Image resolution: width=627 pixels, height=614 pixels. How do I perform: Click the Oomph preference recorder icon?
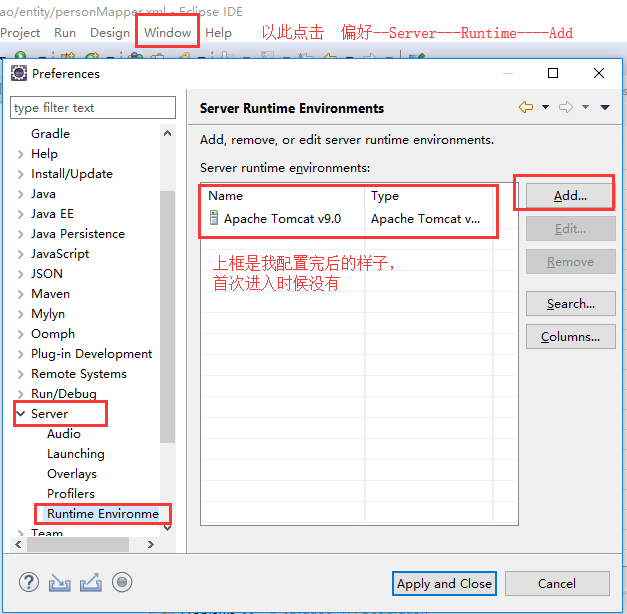122,582
